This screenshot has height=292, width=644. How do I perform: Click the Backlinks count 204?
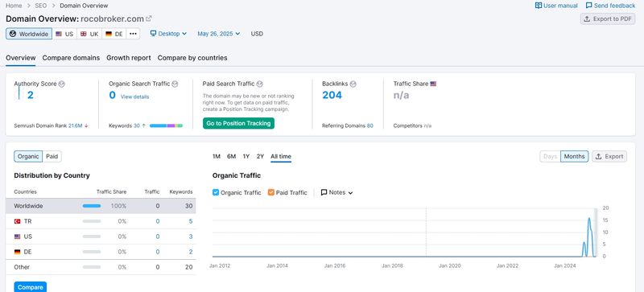[x=332, y=95]
